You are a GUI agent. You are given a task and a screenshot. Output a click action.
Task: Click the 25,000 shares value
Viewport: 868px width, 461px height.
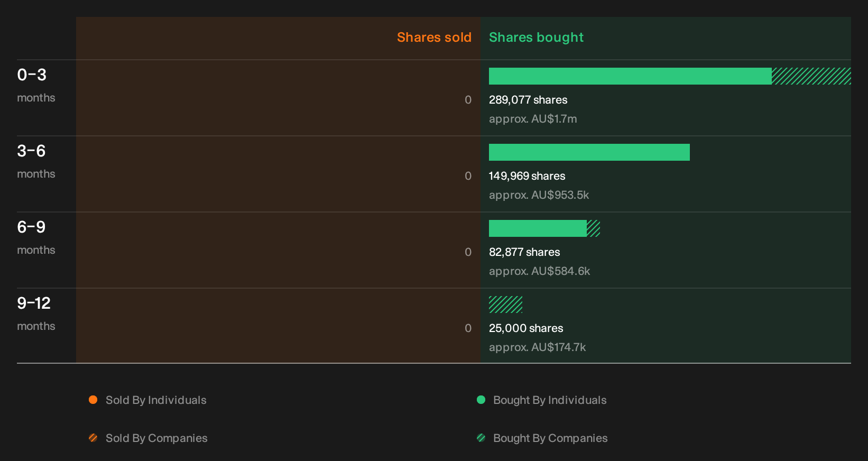pos(526,328)
